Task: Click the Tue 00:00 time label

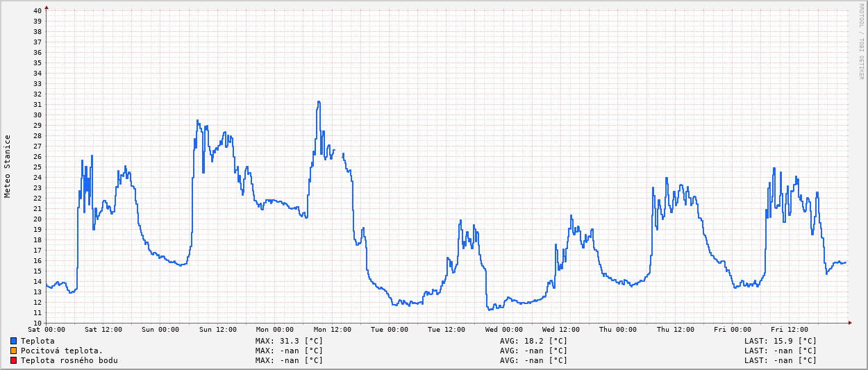Action: point(390,330)
